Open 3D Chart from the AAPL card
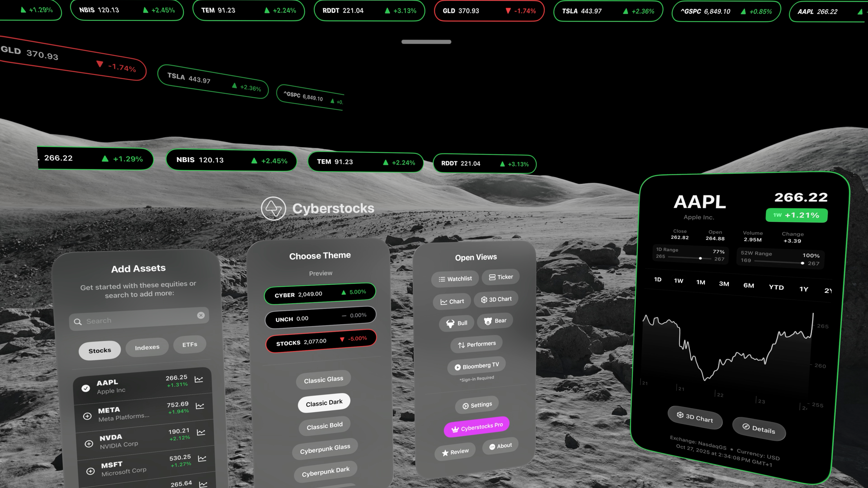This screenshot has width=868, height=488. (x=695, y=417)
